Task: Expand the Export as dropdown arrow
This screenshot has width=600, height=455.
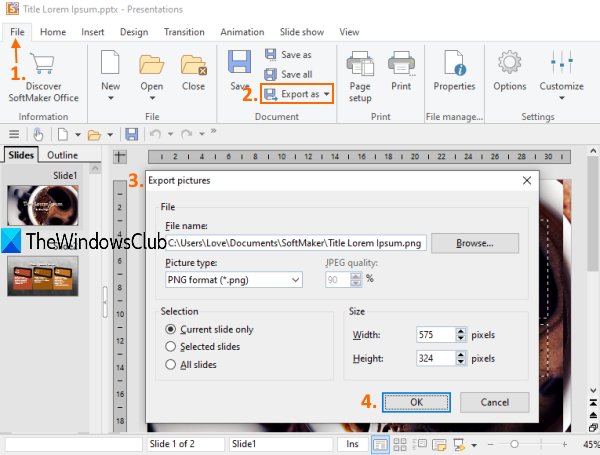Action: point(326,94)
